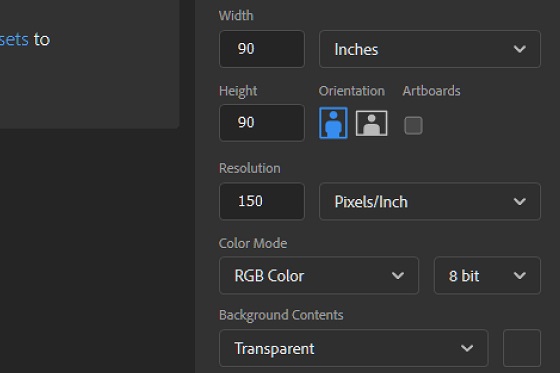Click the Artboards label
Image resolution: width=560 pixels, height=373 pixels.
431,91
